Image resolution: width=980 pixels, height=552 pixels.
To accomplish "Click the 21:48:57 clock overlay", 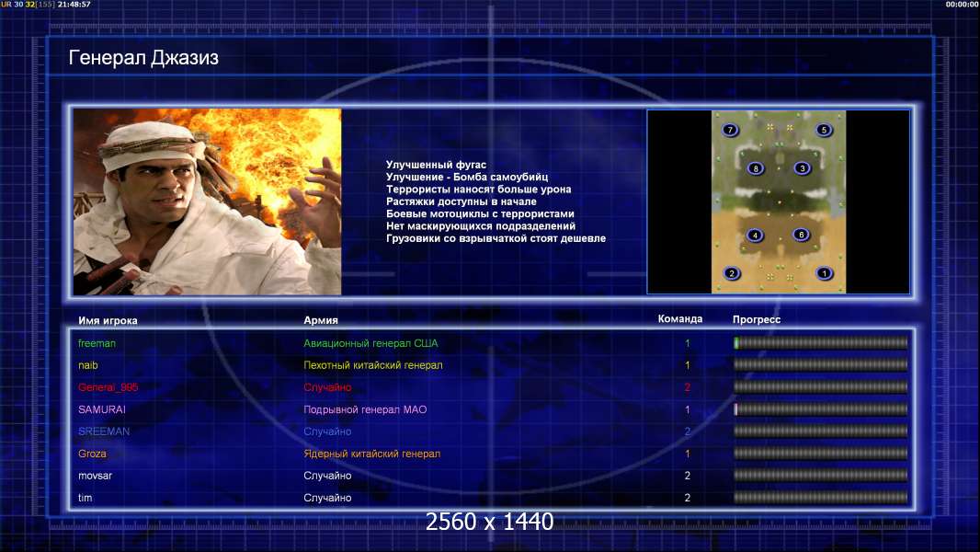I will 74,5.
